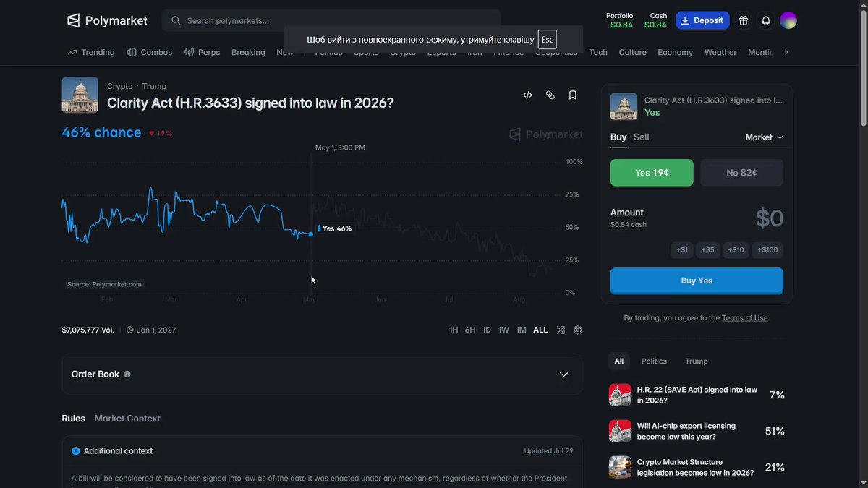Viewport: 868px width, 488px height.
Task: Switch to the Sell tab
Action: 642,137
